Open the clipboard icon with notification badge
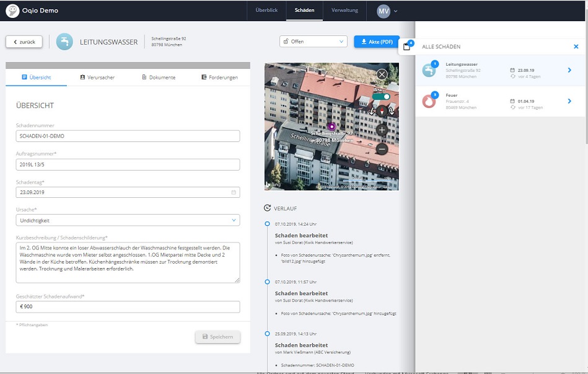Viewport: 588px width, 374px height. [x=407, y=46]
